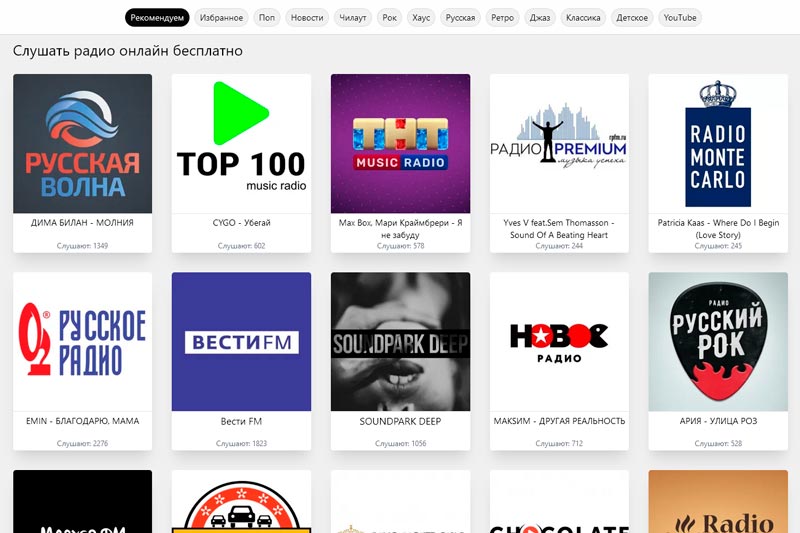
Task: Select the Рекомендуем category tab
Action: pos(157,18)
